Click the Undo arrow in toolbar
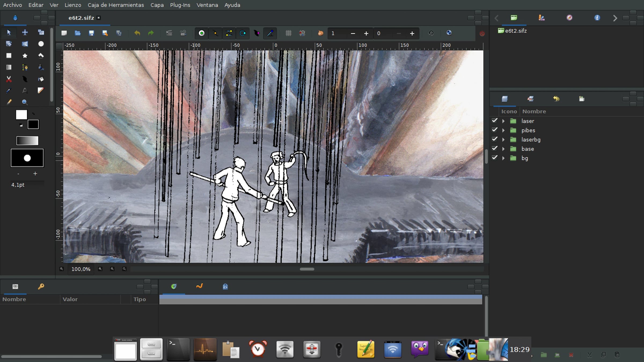Screen dimensions: 644x362 [137, 33]
